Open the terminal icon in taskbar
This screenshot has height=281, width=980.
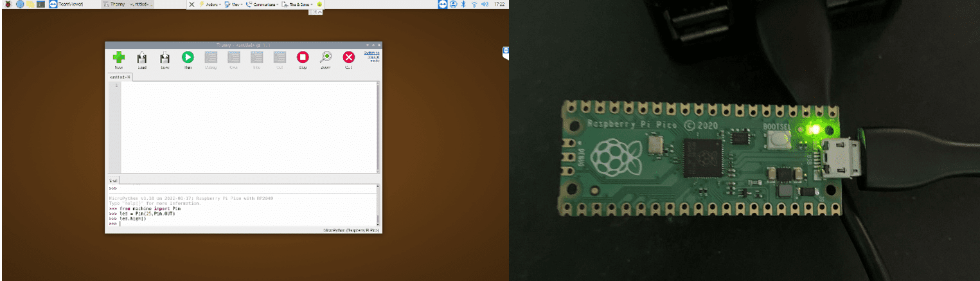click(40, 4)
